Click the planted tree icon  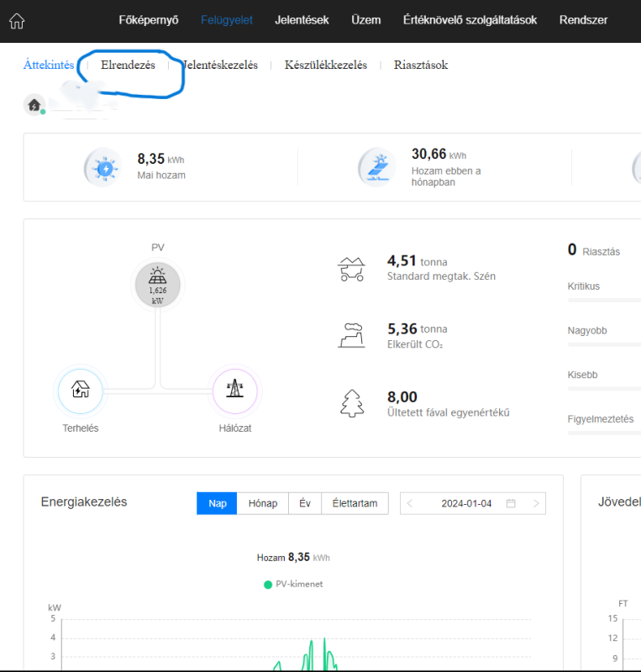click(352, 403)
